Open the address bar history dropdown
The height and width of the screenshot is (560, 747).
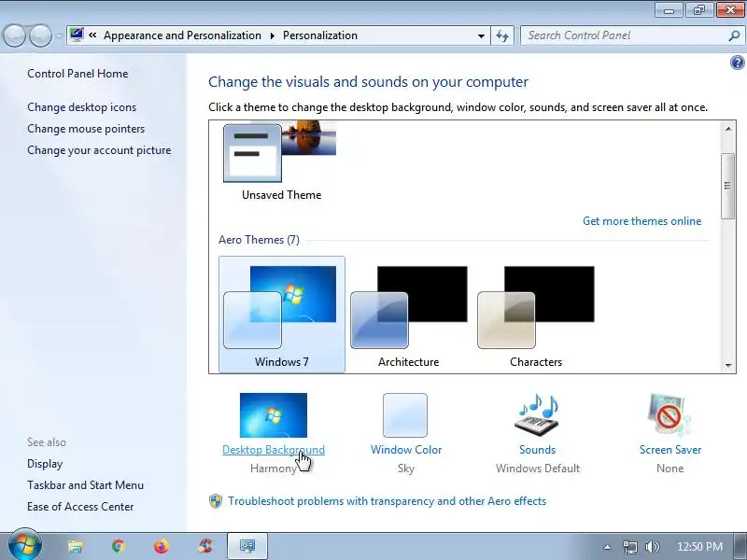(x=481, y=35)
